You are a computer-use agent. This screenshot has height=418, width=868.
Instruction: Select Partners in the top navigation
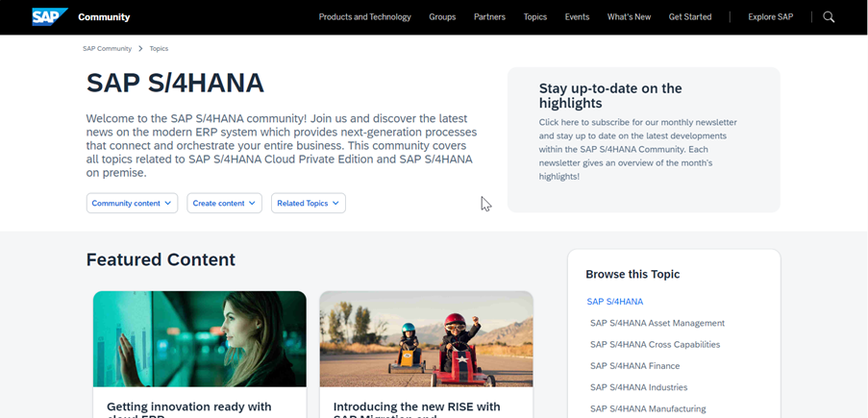point(489,17)
